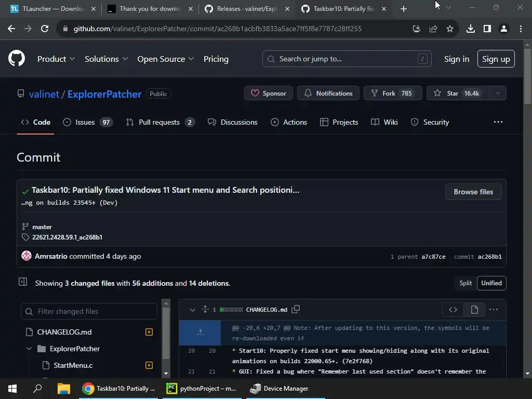Open Star lists dropdown arrow

coord(497,94)
